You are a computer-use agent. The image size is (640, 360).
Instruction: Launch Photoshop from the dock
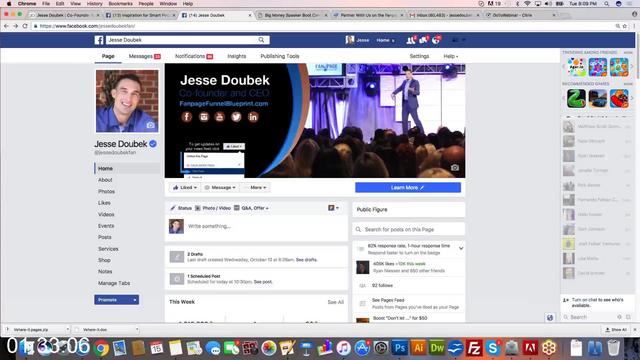[399, 348]
